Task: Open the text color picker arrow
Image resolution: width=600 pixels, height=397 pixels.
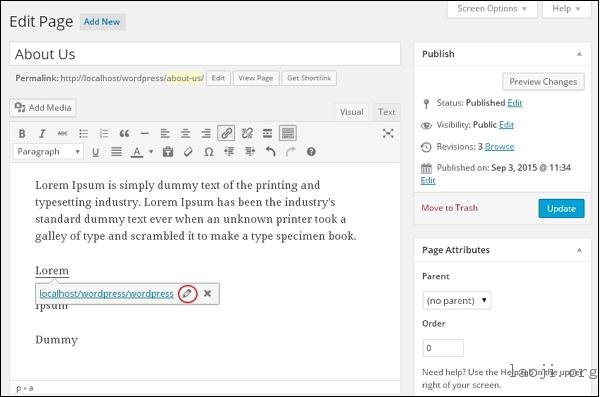Action: coord(151,152)
